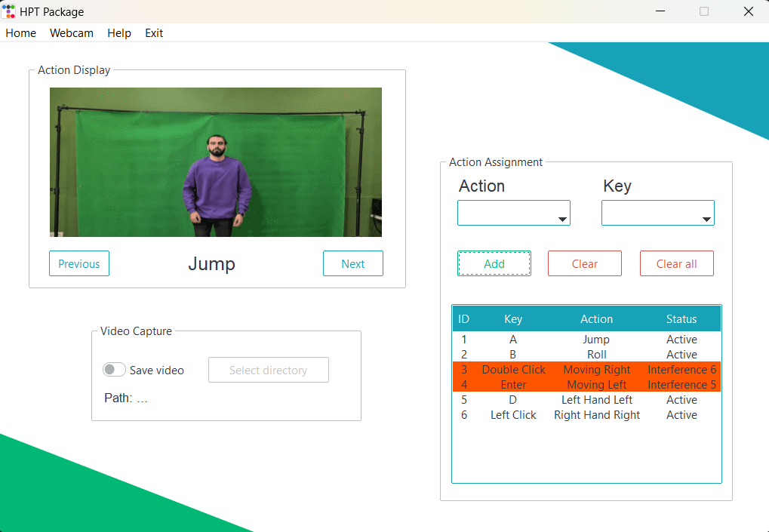This screenshot has height=532, width=769.
Task: Click the HPT Package logo icon
Action: click(10, 11)
